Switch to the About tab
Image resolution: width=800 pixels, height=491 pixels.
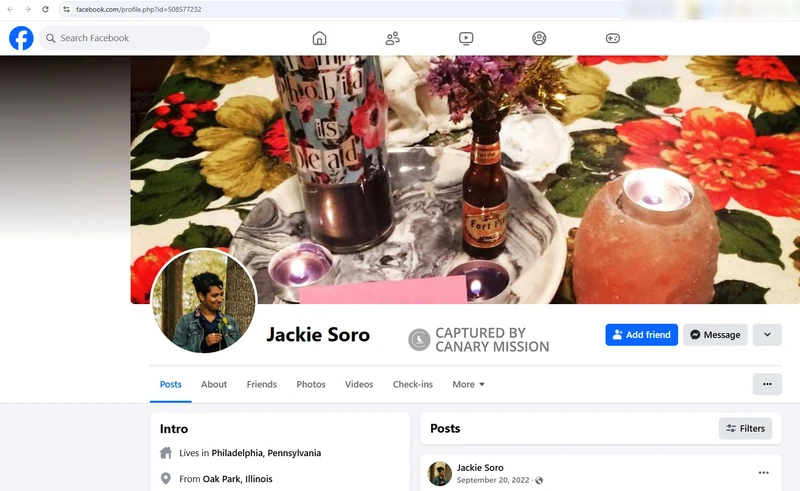pyautogui.click(x=214, y=384)
